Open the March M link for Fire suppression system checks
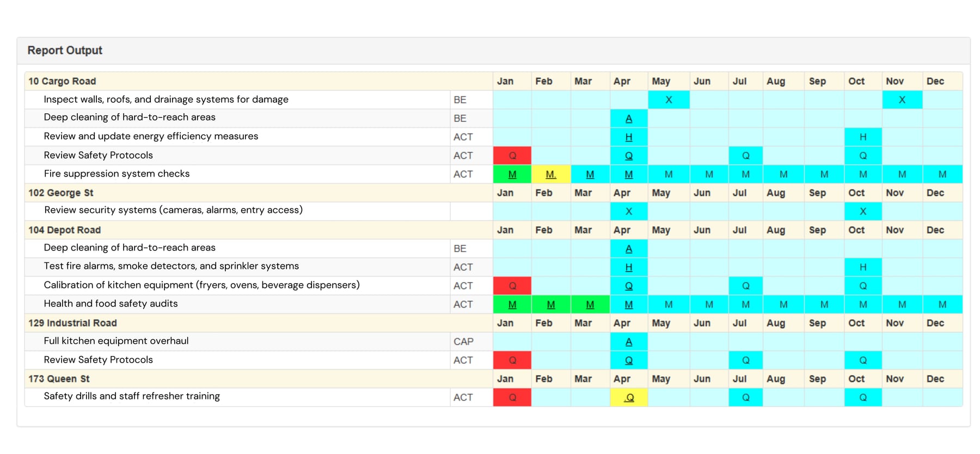The height and width of the screenshot is (454, 980). pyautogui.click(x=590, y=174)
